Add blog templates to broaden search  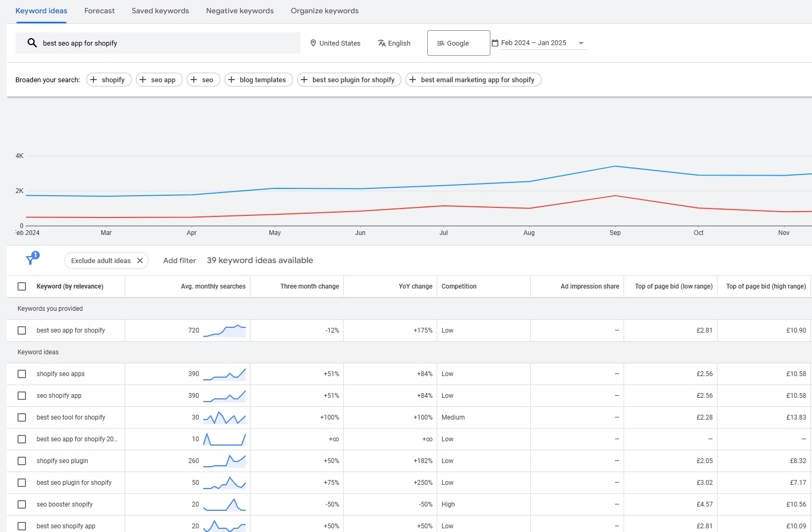(x=258, y=80)
